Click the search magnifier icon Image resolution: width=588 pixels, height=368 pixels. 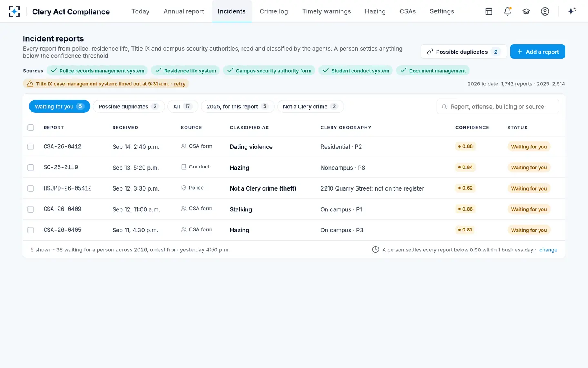pyautogui.click(x=444, y=106)
